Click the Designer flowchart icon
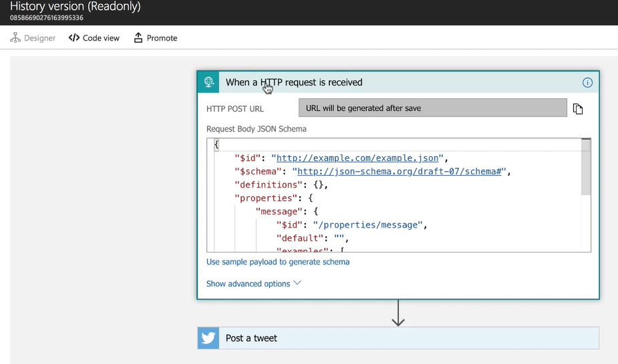 (15, 38)
